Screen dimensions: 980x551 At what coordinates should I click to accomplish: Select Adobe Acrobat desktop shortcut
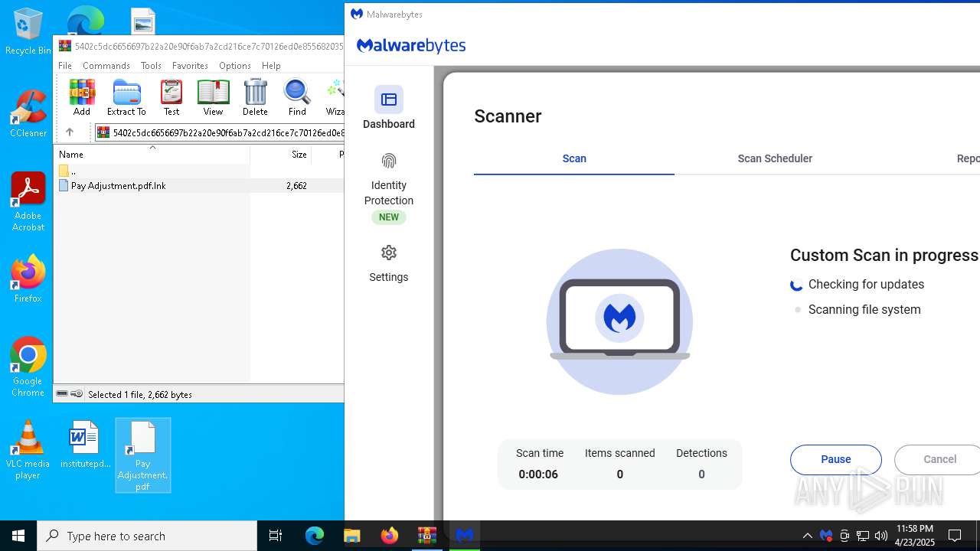tap(28, 202)
